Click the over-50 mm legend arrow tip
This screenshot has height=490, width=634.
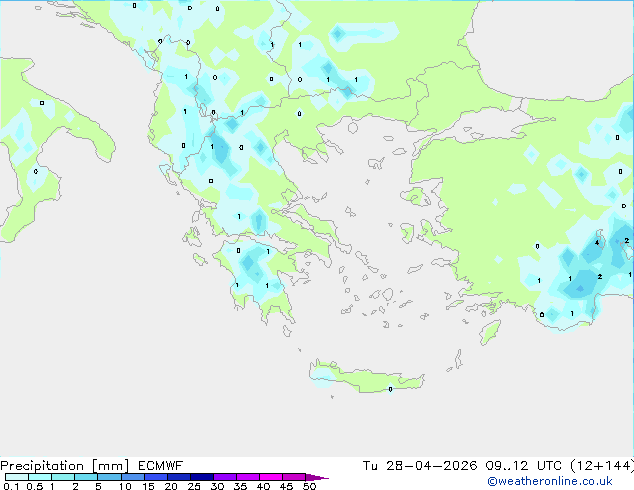click(317, 477)
